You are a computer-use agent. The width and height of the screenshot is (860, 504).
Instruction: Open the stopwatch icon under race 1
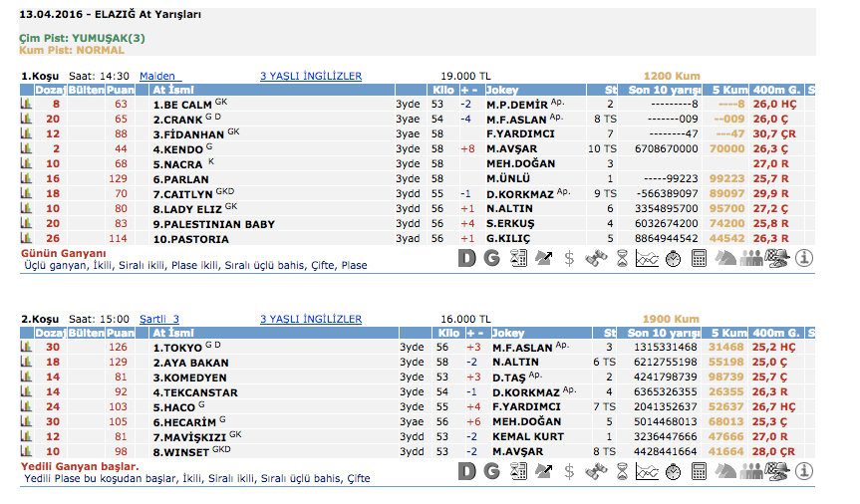point(674,258)
